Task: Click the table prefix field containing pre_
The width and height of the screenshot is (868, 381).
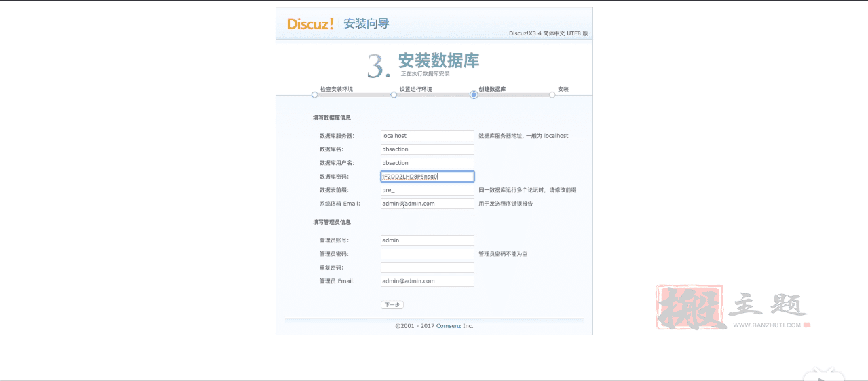Action: pyautogui.click(x=427, y=190)
